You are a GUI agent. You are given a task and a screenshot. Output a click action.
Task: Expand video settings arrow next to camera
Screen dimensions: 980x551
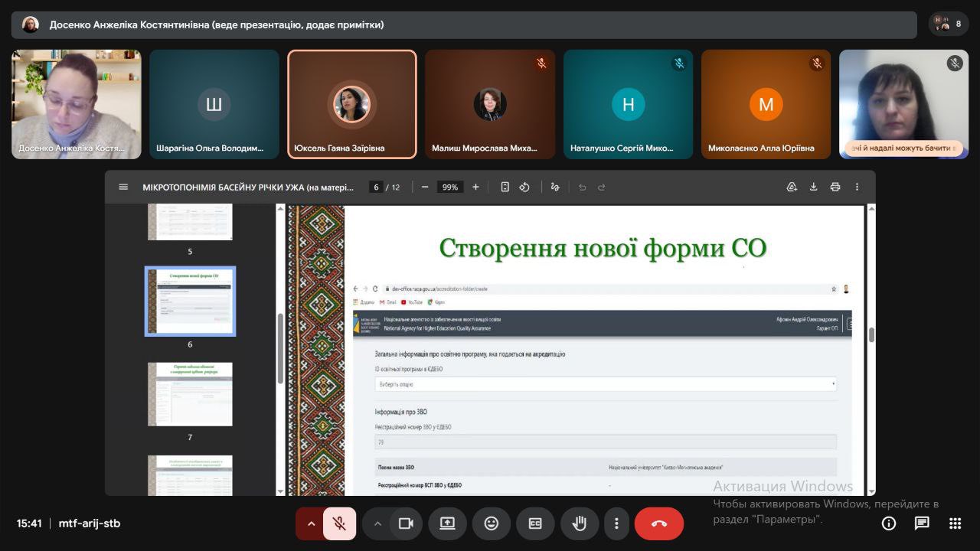pyautogui.click(x=377, y=523)
